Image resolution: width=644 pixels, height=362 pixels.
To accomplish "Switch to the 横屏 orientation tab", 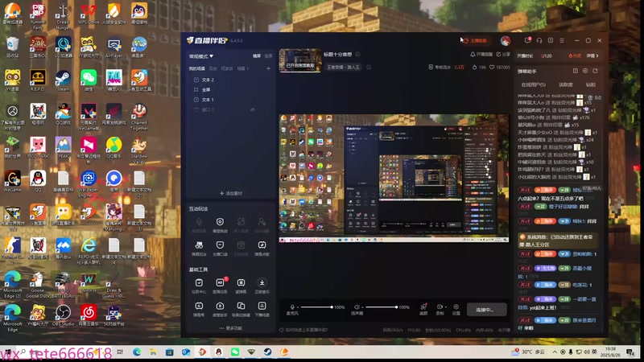I will 257,56.
